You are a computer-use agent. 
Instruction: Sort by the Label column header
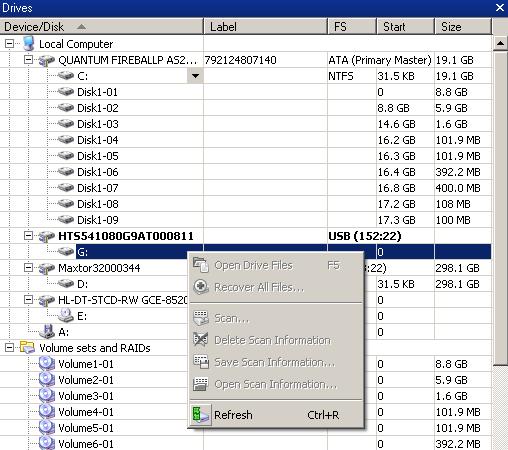(265, 27)
